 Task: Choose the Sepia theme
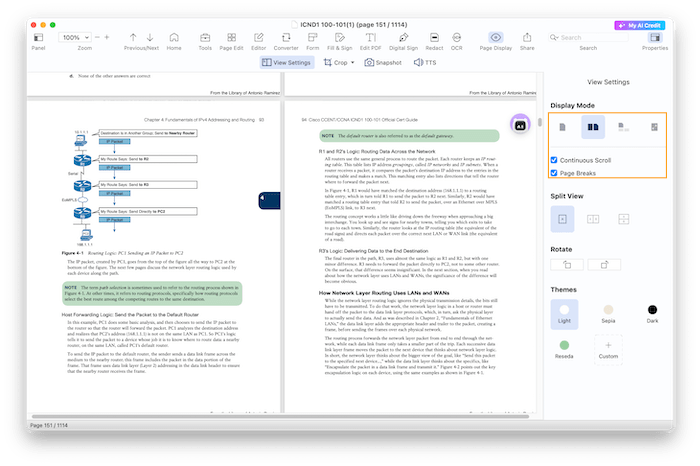(x=608, y=314)
